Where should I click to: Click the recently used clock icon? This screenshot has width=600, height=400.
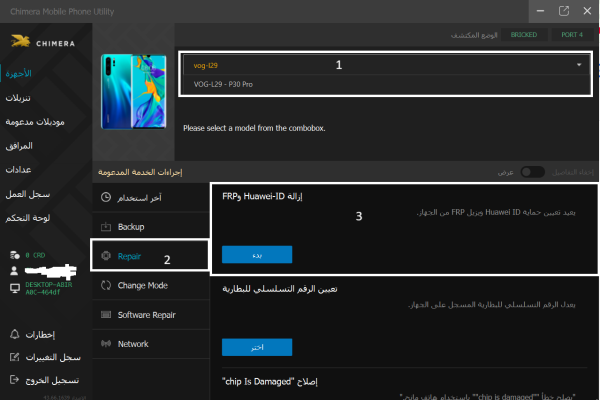click(x=106, y=197)
